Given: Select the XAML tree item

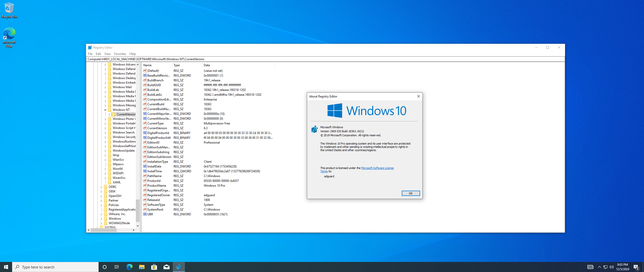Looking at the screenshot, I should [x=116, y=182].
